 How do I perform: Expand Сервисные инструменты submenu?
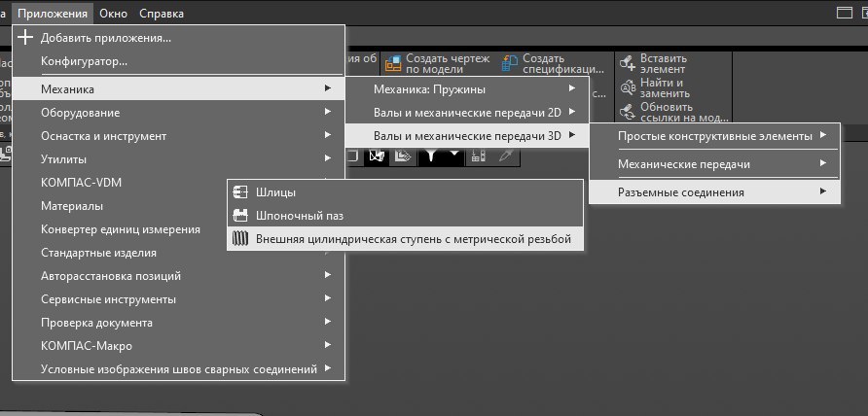pos(178,299)
